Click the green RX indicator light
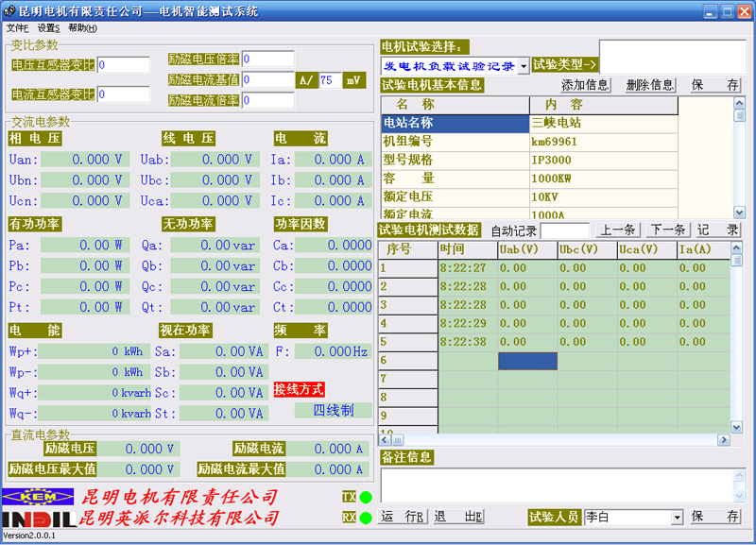The image size is (756, 545). click(365, 518)
